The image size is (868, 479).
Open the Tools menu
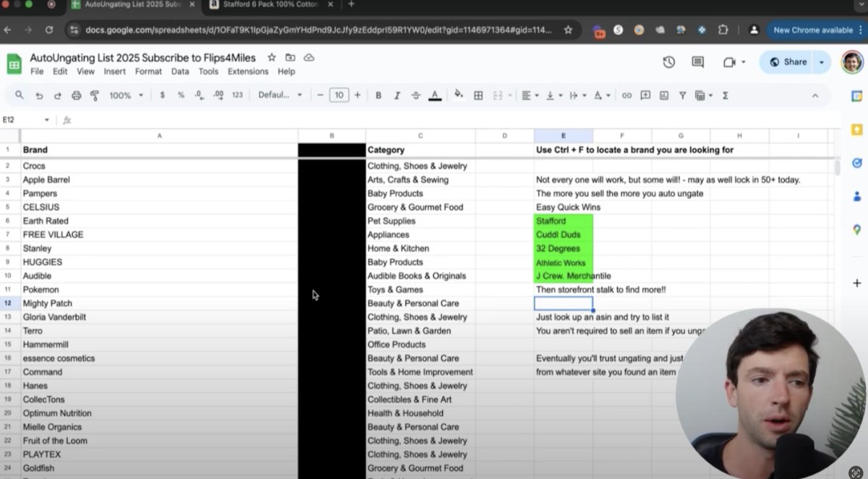tap(208, 72)
